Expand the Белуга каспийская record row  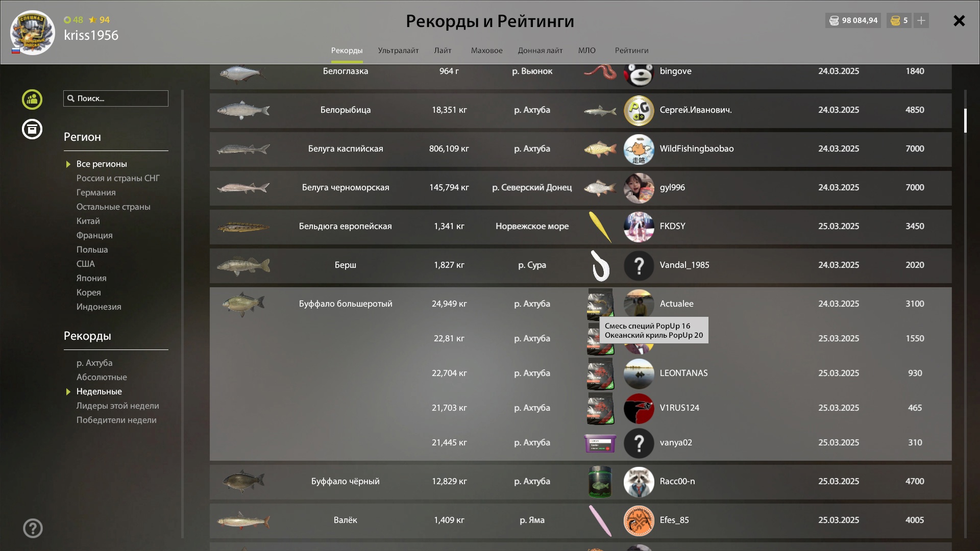(580, 149)
